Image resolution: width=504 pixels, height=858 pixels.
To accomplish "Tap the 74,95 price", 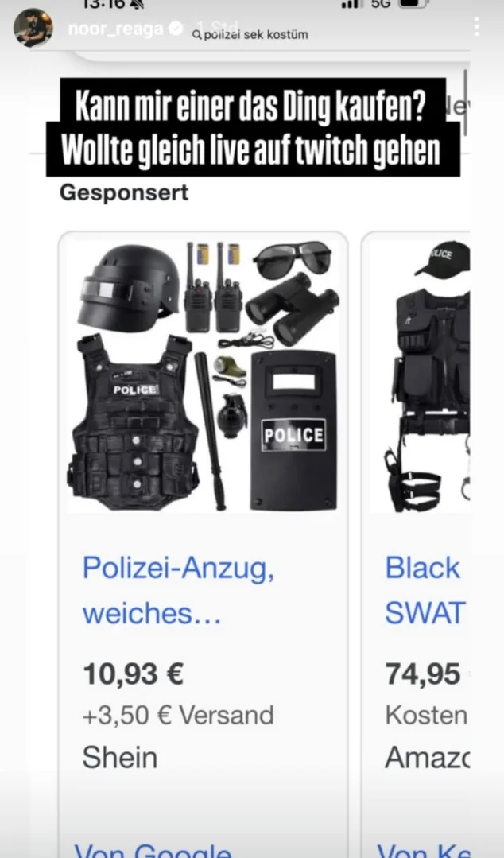I will (x=422, y=674).
